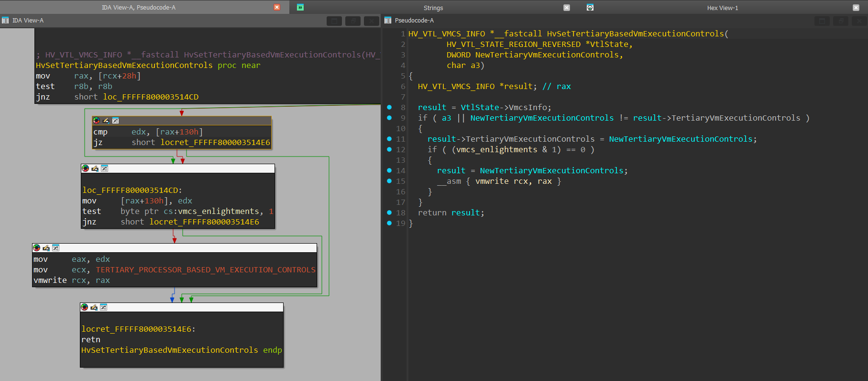Close the IDA View-A, Pseudocode-A tab

277,7
